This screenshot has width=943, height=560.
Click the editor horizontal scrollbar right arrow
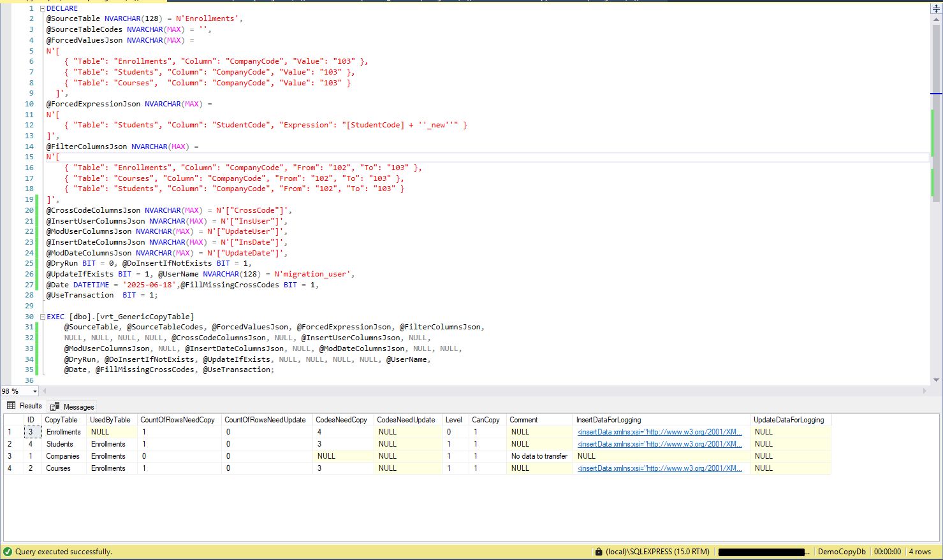point(925,391)
